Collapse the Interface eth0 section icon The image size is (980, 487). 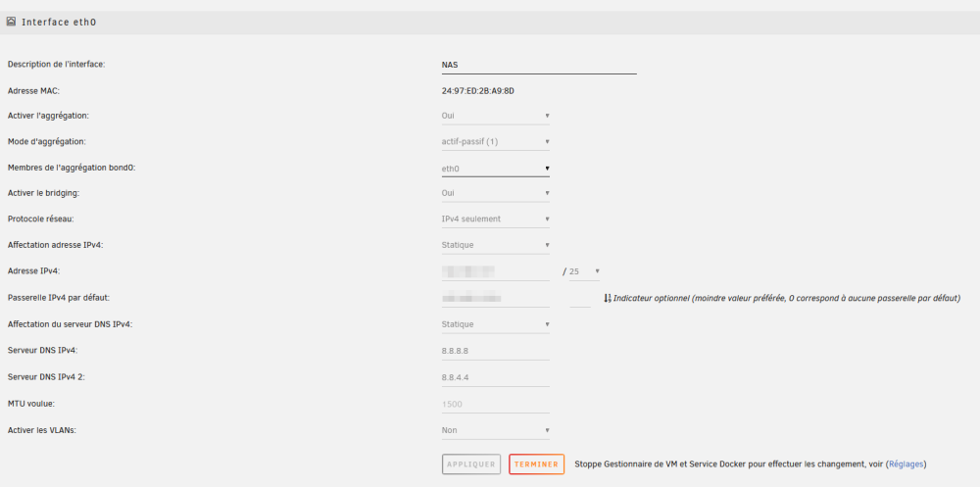pos(11,22)
